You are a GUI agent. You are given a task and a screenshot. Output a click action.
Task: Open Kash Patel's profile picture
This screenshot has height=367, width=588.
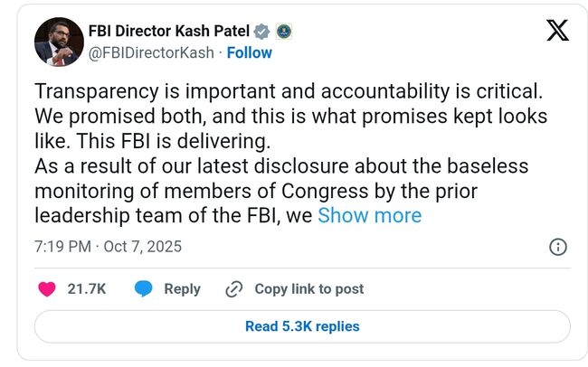tap(60, 42)
